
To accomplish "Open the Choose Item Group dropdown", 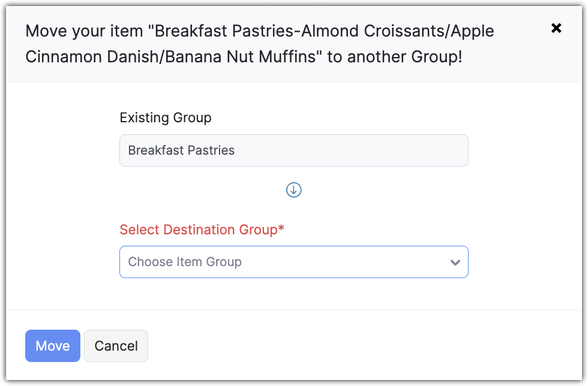I will tap(293, 262).
